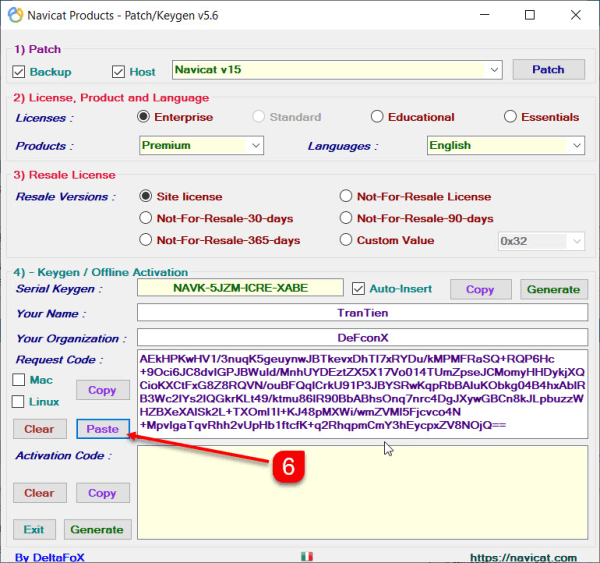
Task: Select Not-For-Resale-30-days option
Action: pyautogui.click(x=145, y=218)
